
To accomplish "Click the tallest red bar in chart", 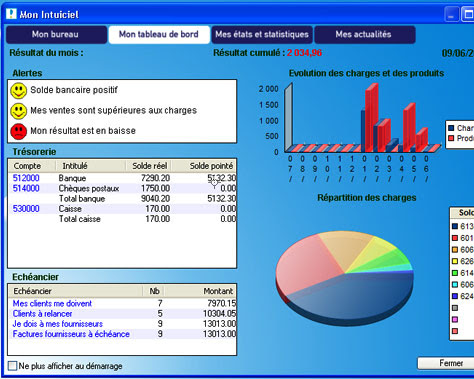I will 371,118.
